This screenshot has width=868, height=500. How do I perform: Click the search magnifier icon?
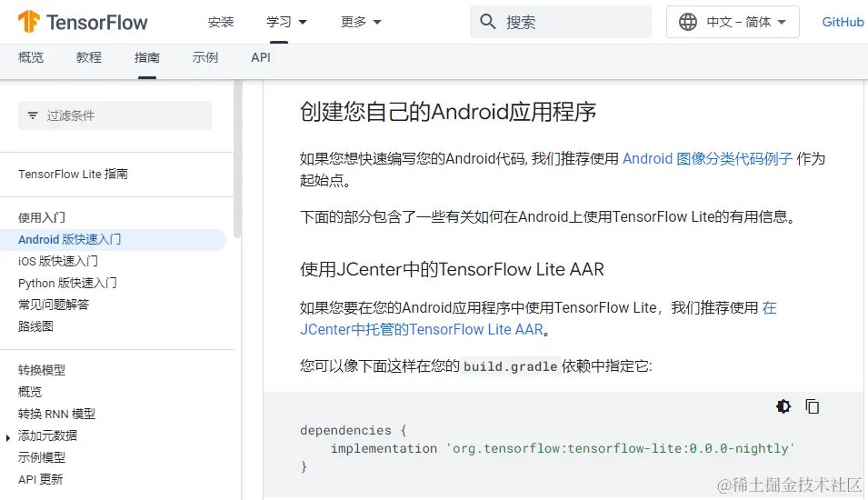tap(488, 22)
